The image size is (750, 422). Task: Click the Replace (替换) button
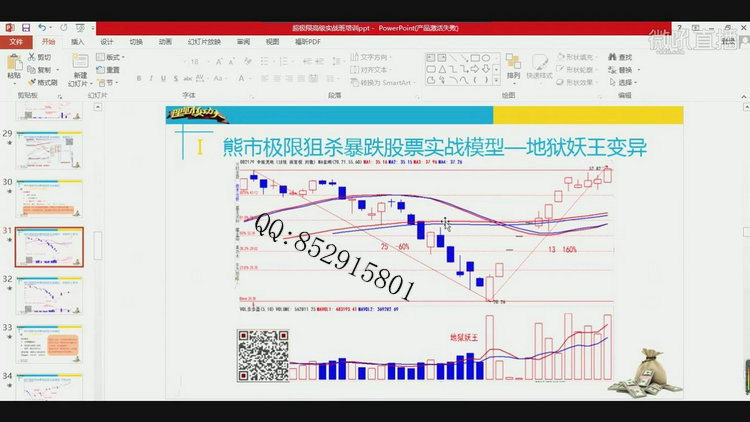point(624,70)
